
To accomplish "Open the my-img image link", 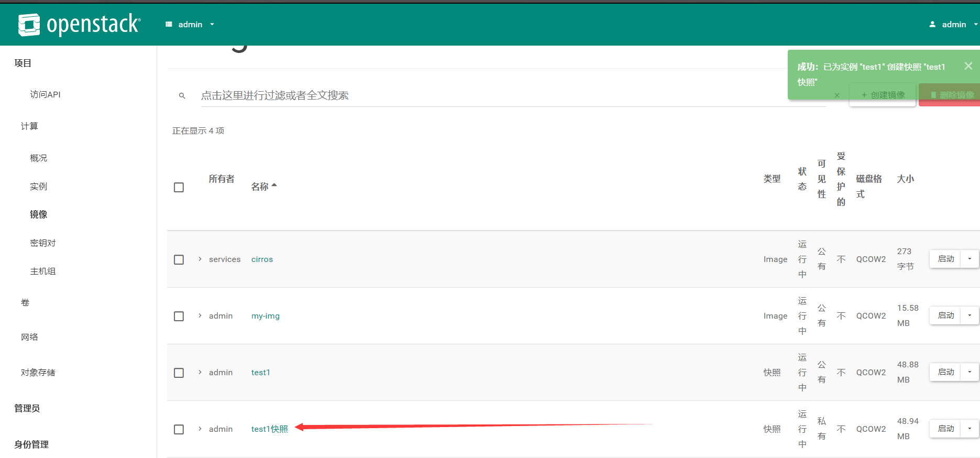I will (266, 316).
